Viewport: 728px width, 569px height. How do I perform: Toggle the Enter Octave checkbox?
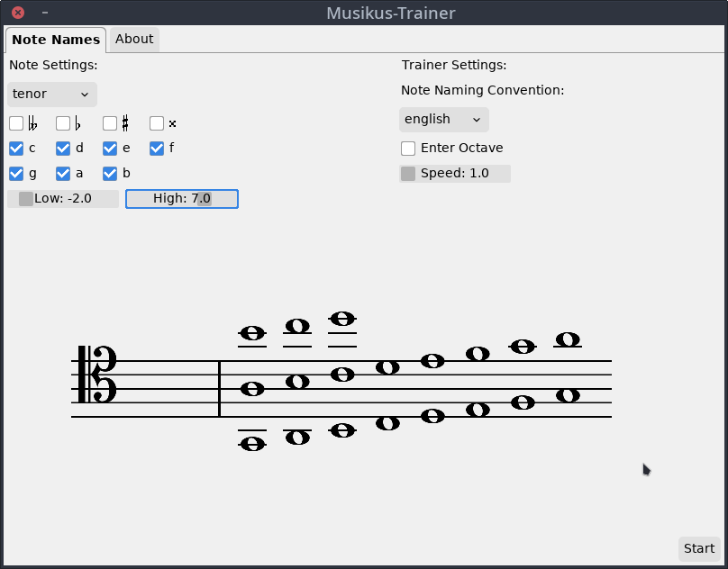coord(408,149)
